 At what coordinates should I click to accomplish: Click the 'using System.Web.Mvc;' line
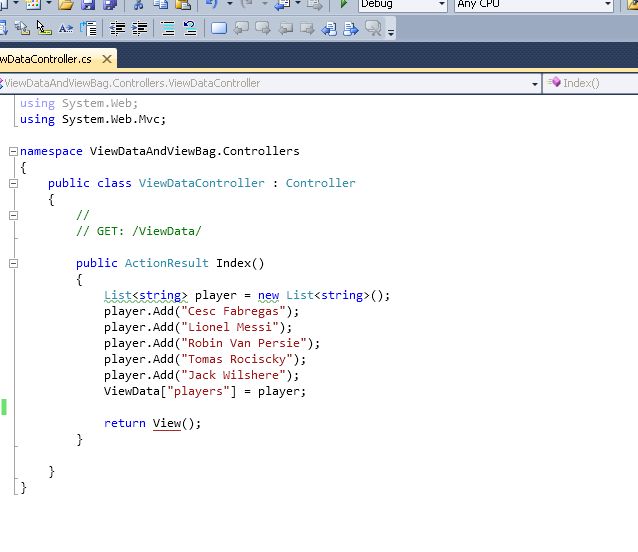[93, 119]
